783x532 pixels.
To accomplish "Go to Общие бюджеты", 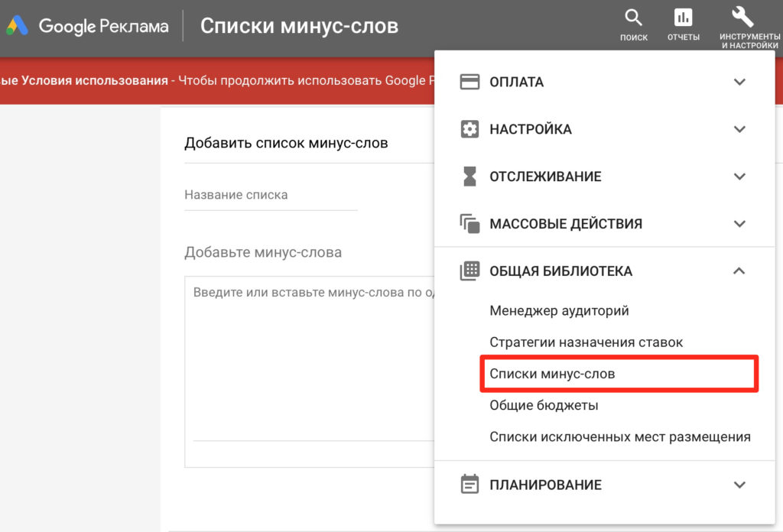I will click(x=544, y=406).
